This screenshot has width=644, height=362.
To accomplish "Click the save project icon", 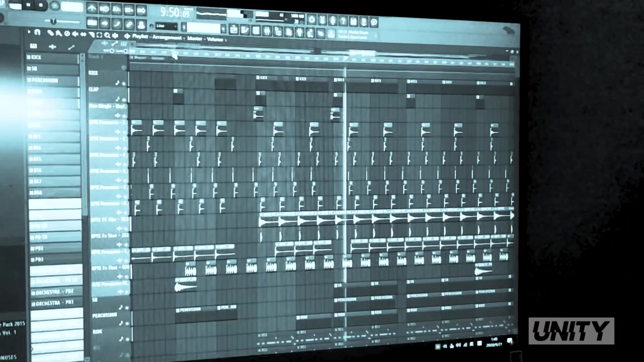I will (x=353, y=21).
